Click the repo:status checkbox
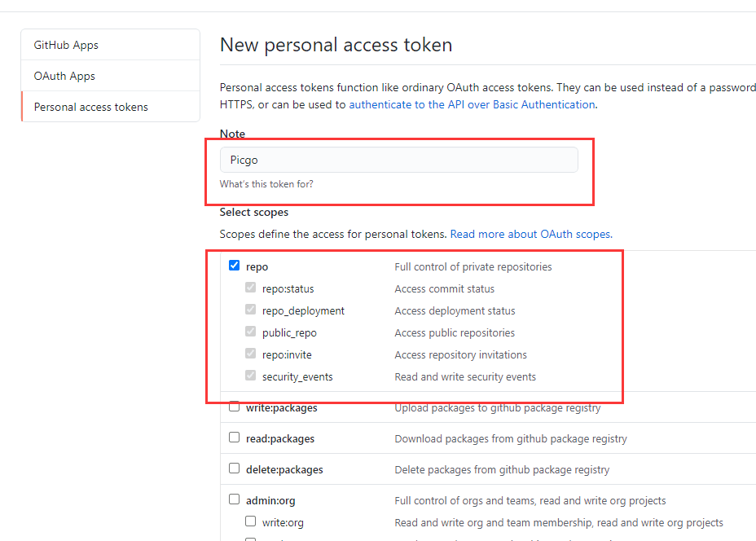 point(251,288)
